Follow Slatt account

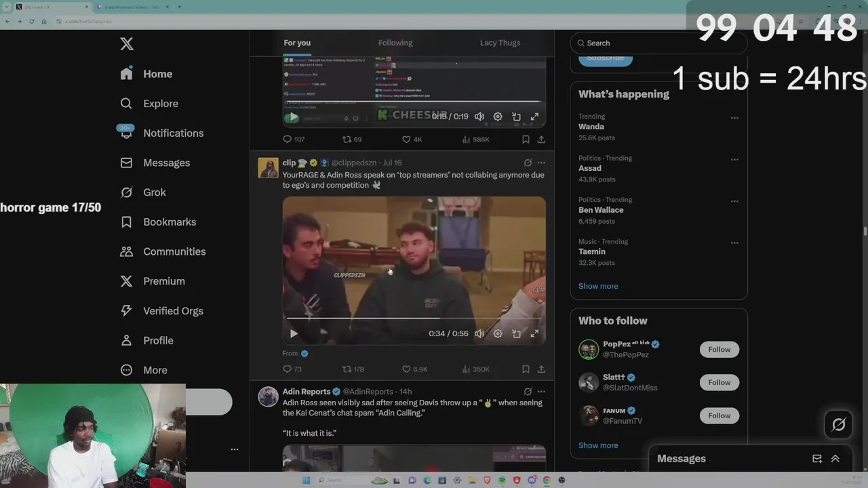point(719,382)
